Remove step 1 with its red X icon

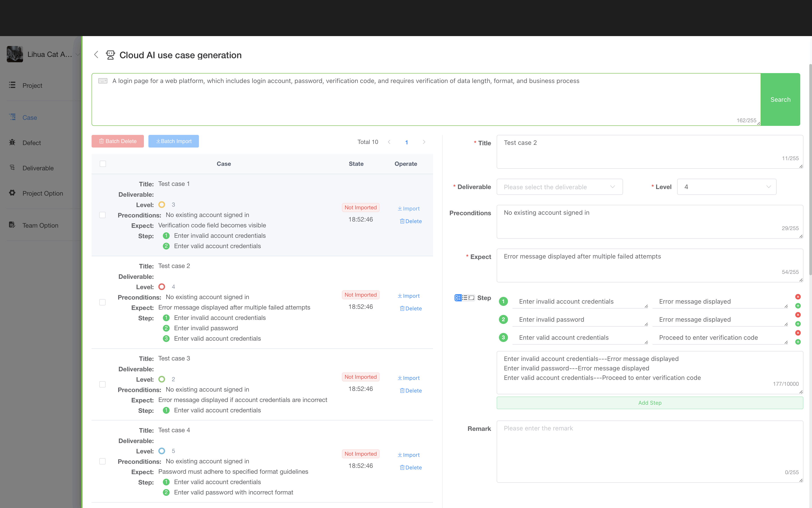tap(798, 297)
